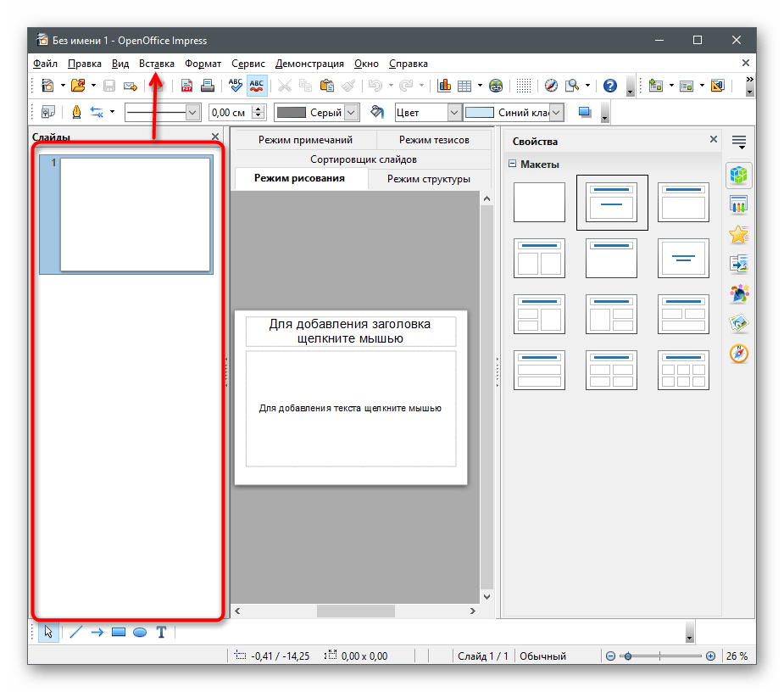
Task: Select the Ellipse drawing tool
Action: (140, 633)
